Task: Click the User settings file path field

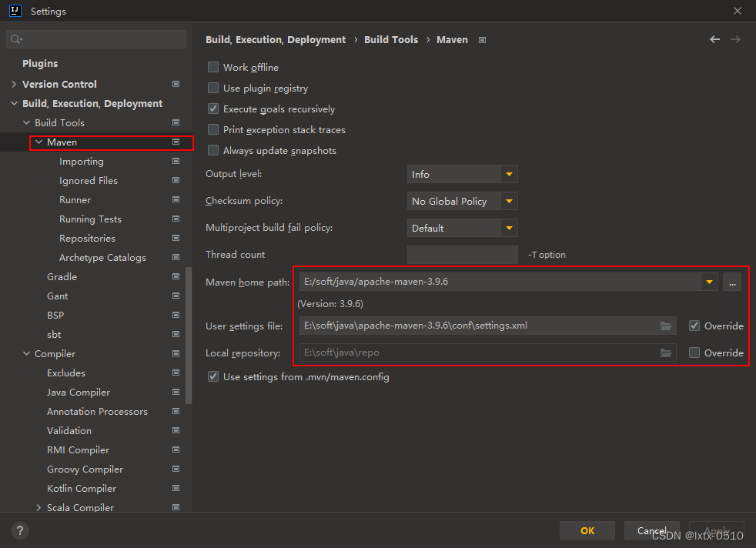Action: (487, 326)
